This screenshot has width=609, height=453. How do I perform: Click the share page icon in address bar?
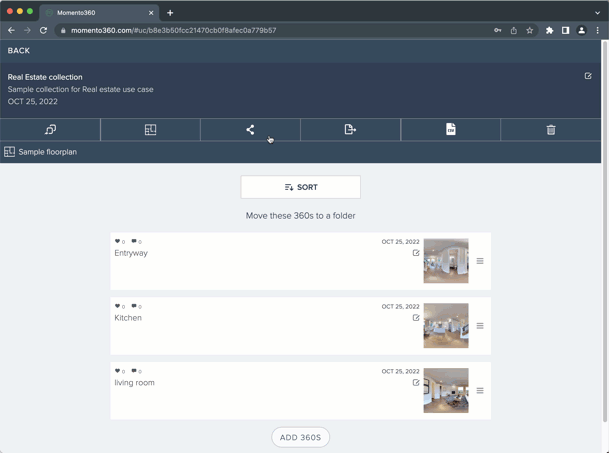513,30
